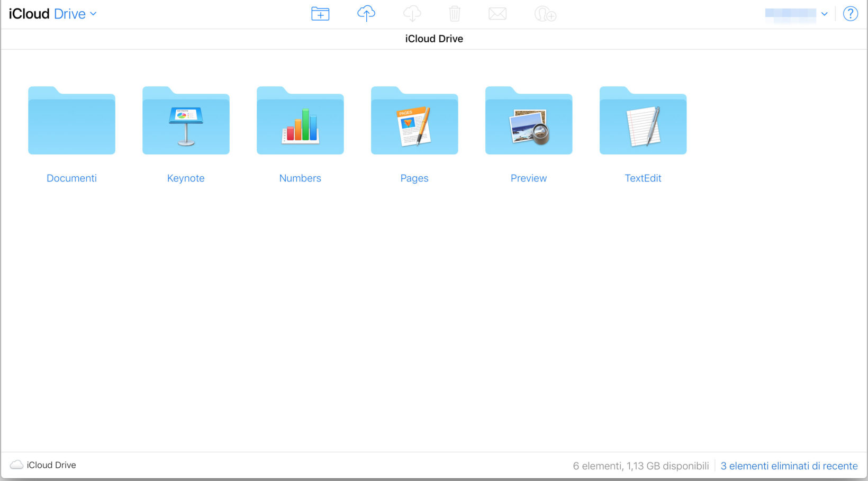Click the centered iCloud Drive title

[x=434, y=39]
